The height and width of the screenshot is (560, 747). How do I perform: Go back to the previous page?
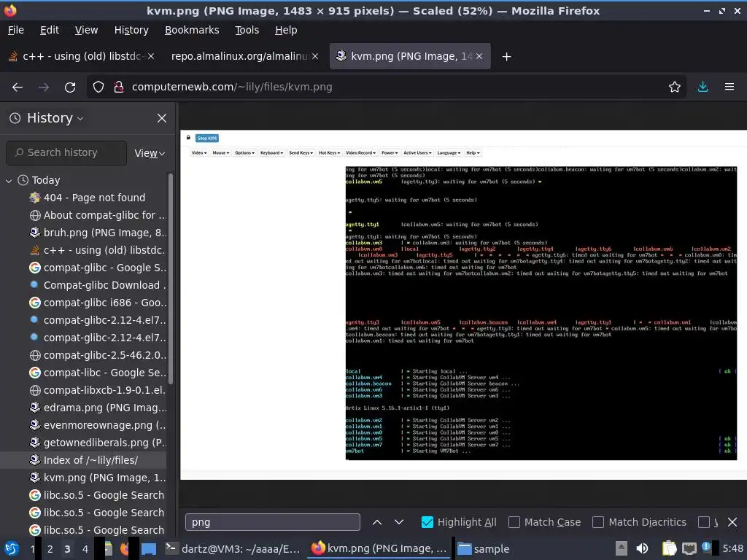18,87
